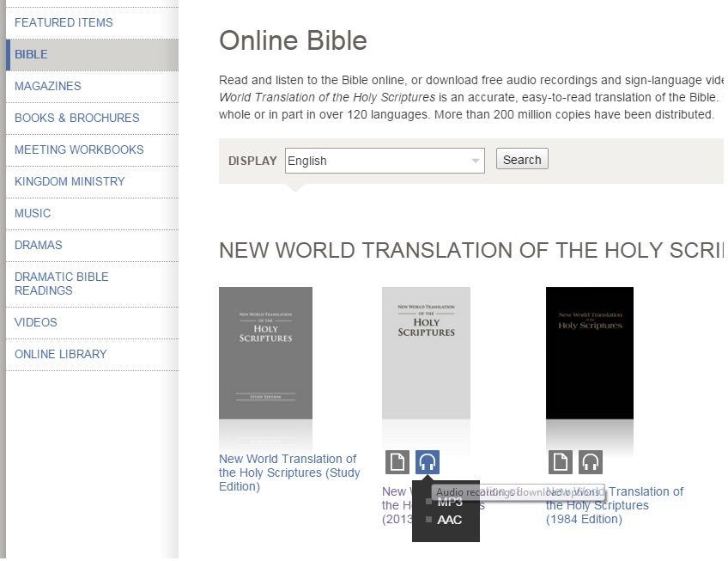Go to Music section in sidebar
Viewport: 728px width, 561px height.
click(33, 213)
